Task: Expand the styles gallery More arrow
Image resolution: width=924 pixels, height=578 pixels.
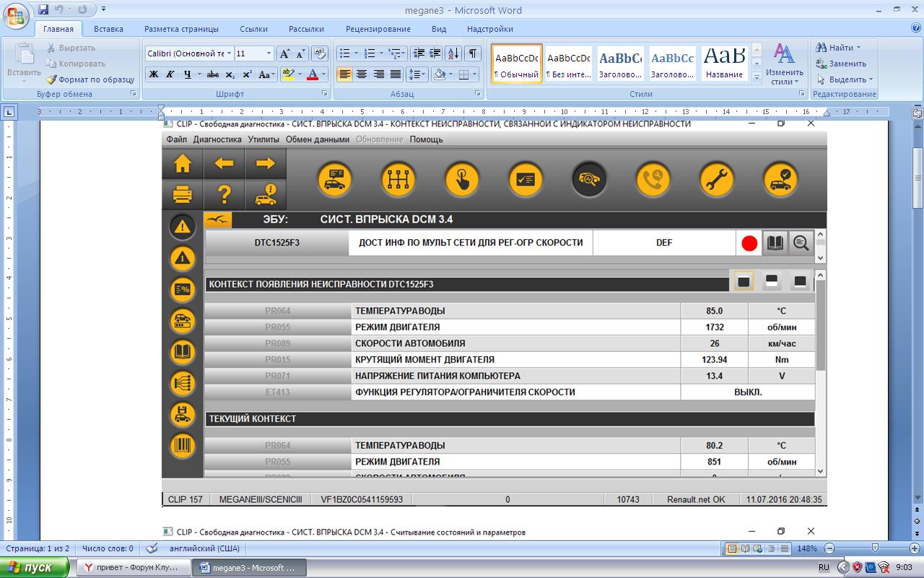Action: pyautogui.click(x=757, y=77)
